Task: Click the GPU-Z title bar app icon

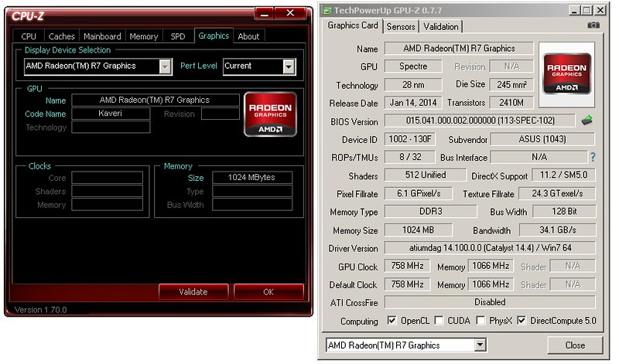Action: point(327,10)
